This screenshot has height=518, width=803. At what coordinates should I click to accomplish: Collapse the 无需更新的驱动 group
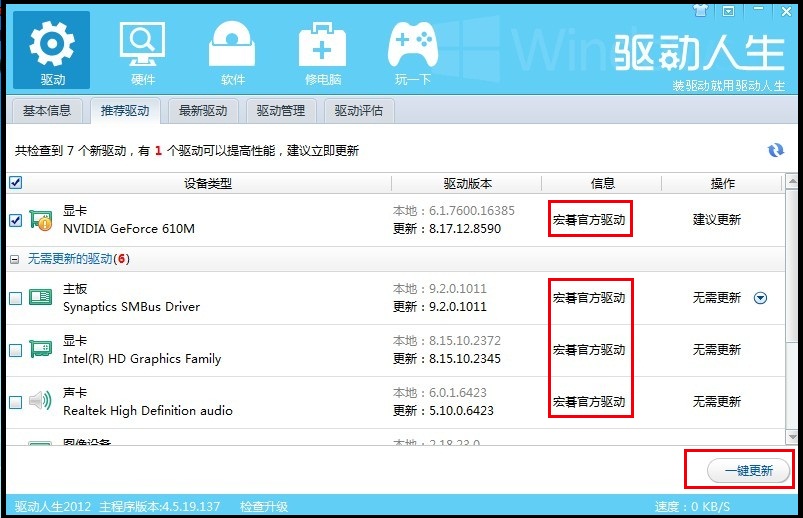click(15, 259)
